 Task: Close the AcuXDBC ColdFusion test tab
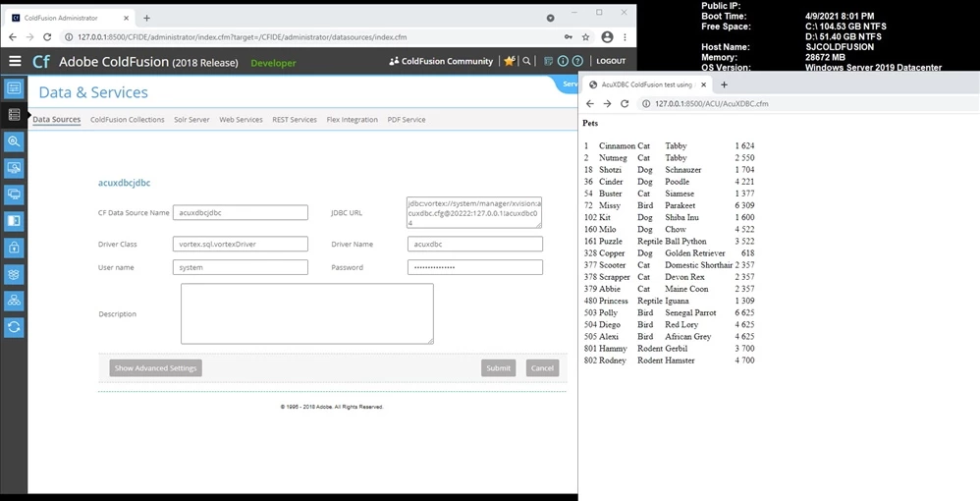pyautogui.click(x=703, y=84)
